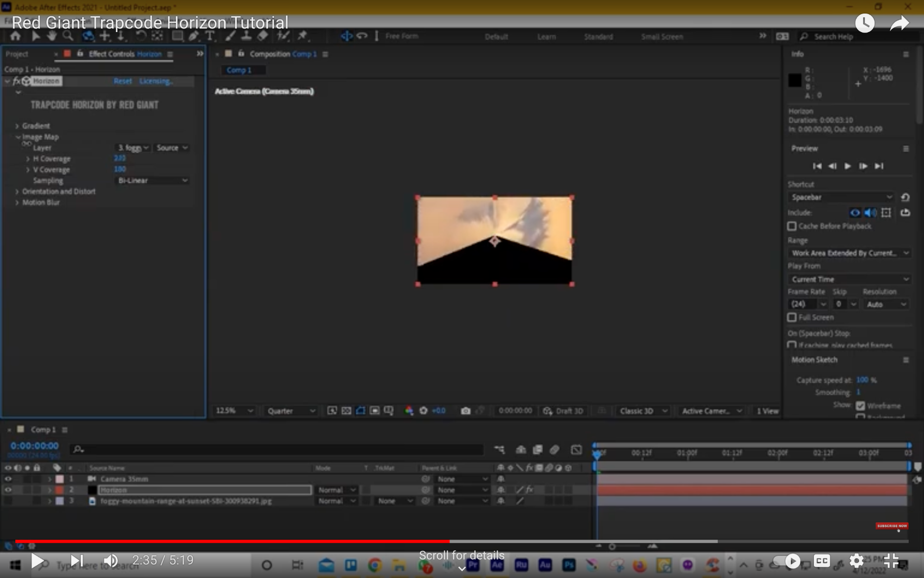
Task: Click H Coverage value
Action: click(120, 158)
